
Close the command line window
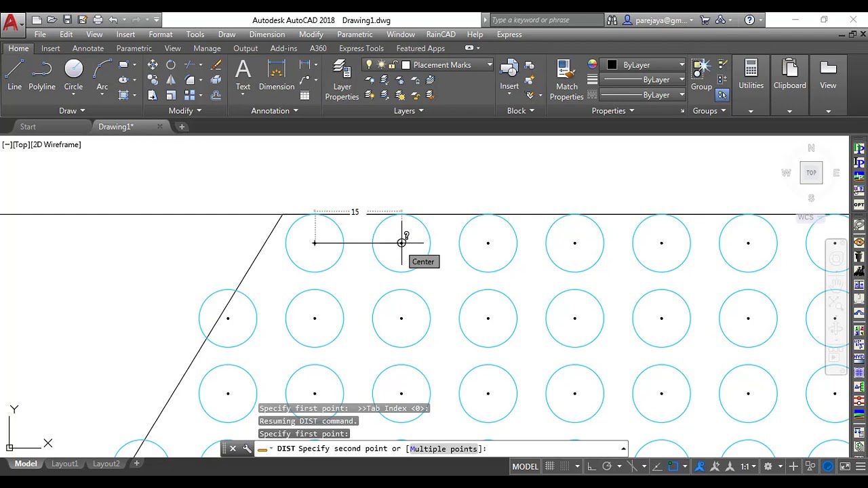click(x=233, y=449)
